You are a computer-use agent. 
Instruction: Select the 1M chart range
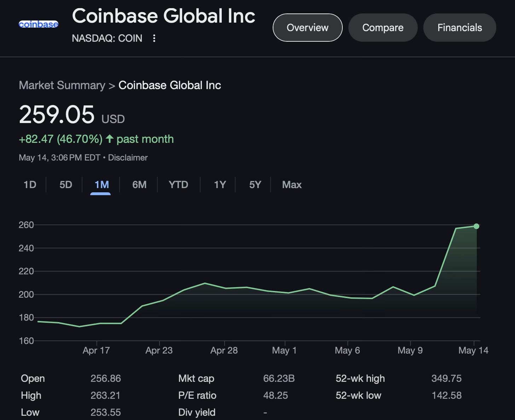coord(102,185)
